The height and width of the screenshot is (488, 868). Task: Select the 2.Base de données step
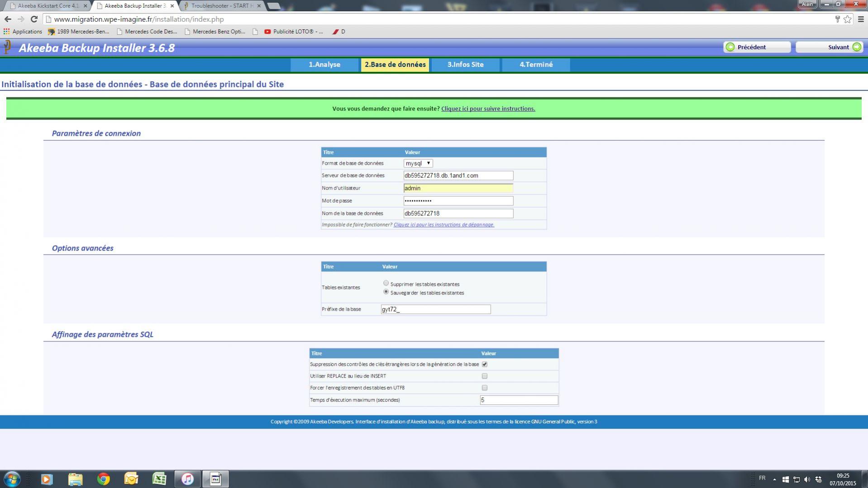tap(395, 65)
